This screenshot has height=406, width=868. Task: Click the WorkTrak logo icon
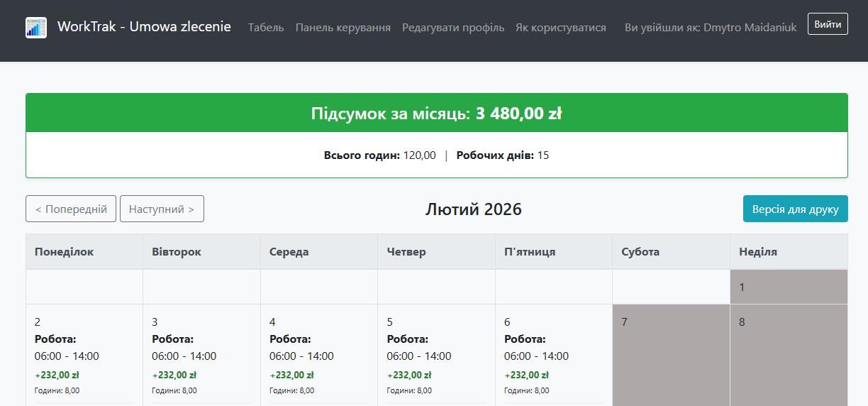pos(36,28)
